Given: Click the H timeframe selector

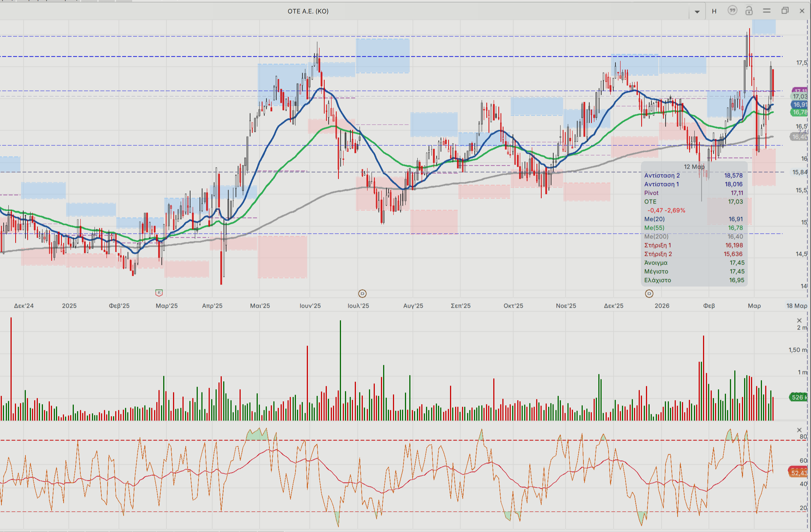Looking at the screenshot, I should point(714,11).
